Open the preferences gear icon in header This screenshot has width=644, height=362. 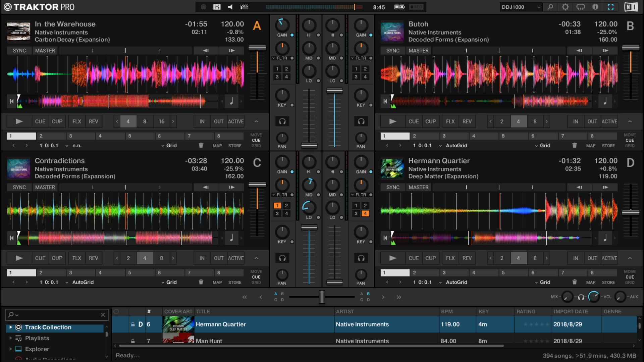tap(565, 7)
